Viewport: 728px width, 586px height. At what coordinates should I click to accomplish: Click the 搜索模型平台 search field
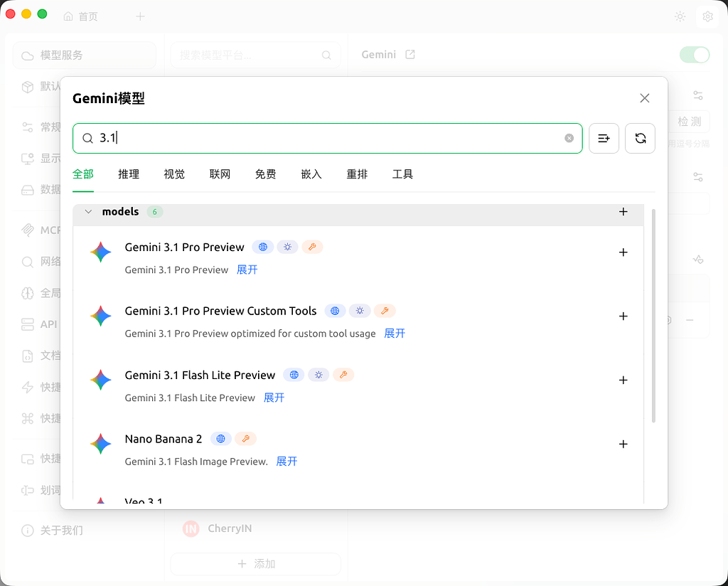pos(255,55)
